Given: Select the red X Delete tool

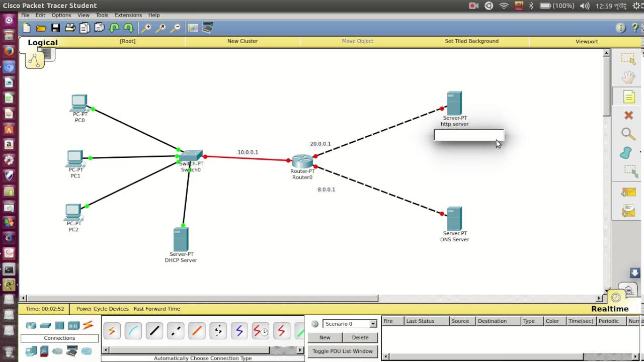Looking at the screenshot, I should (x=628, y=115).
